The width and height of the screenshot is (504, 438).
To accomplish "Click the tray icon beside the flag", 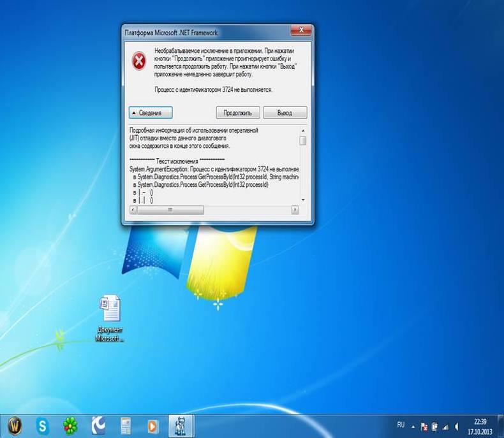I will 434,427.
